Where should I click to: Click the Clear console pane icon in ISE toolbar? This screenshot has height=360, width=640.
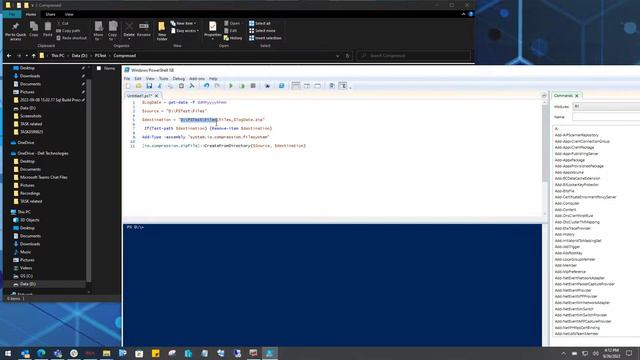(192, 86)
